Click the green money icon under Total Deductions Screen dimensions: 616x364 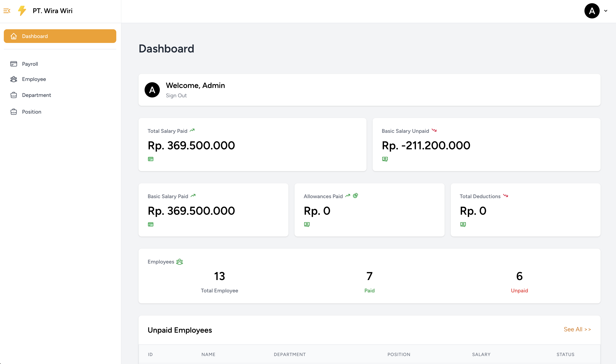[x=463, y=224]
